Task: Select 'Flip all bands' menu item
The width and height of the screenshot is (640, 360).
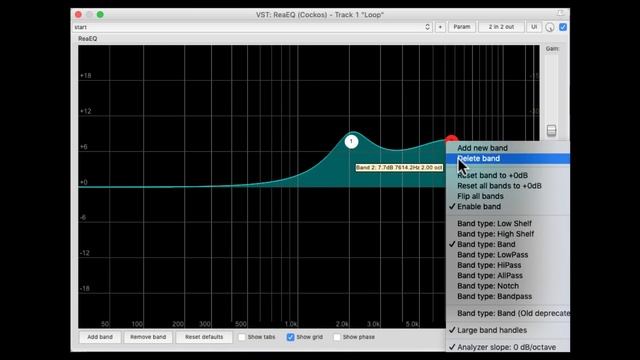Action: [x=508, y=196]
